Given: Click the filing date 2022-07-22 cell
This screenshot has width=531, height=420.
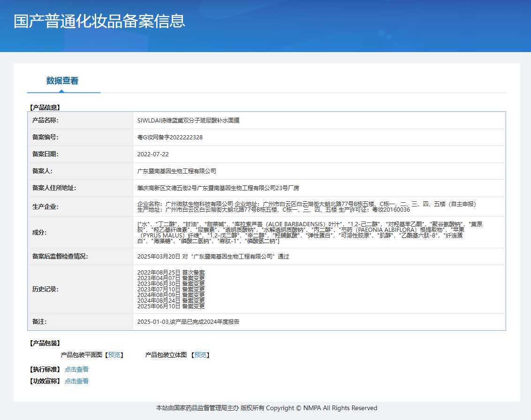Looking at the screenshot, I should [153, 154].
